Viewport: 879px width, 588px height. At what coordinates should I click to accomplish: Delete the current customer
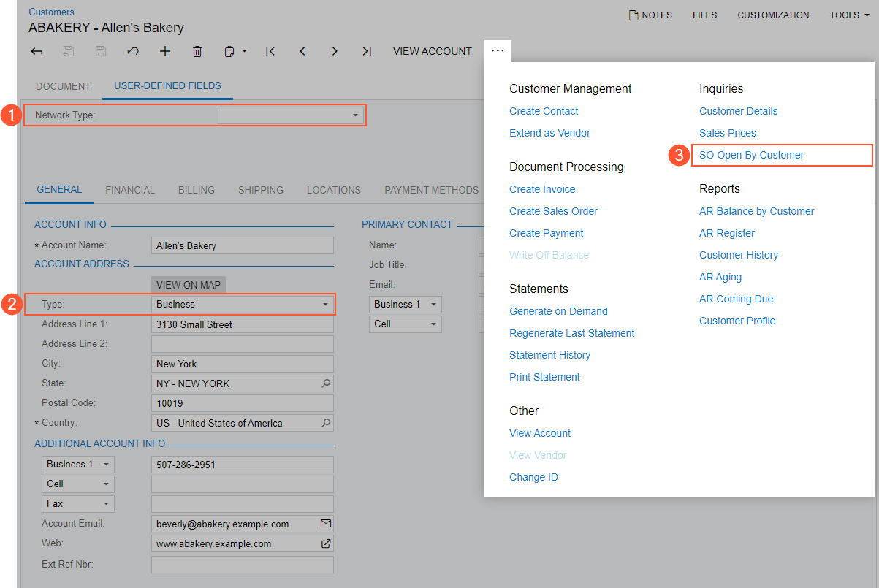click(x=197, y=51)
